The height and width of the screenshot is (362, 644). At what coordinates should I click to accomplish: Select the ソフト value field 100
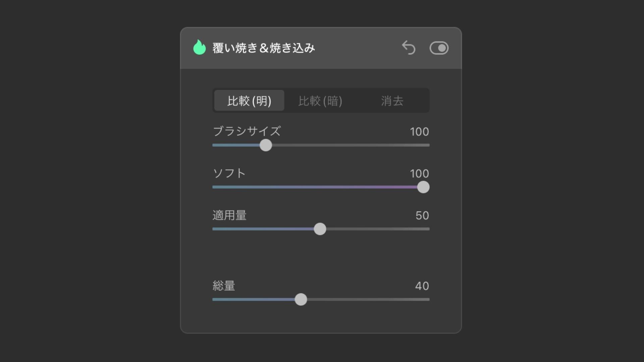coord(419,174)
